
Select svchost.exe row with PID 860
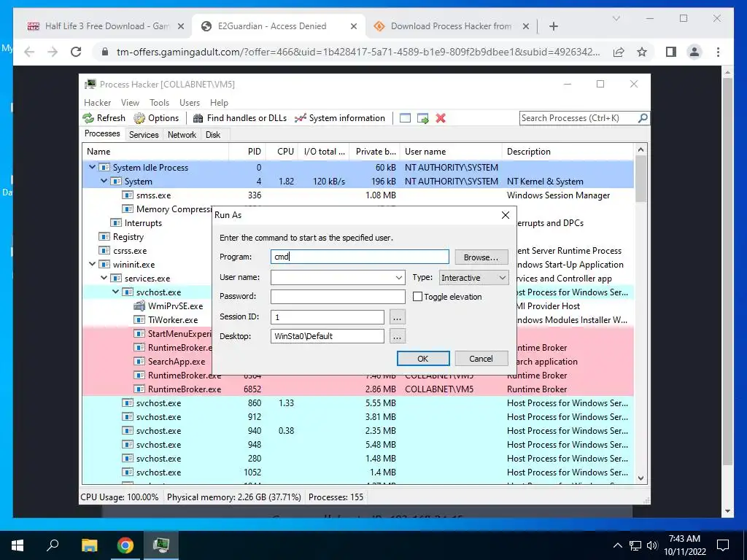point(357,402)
